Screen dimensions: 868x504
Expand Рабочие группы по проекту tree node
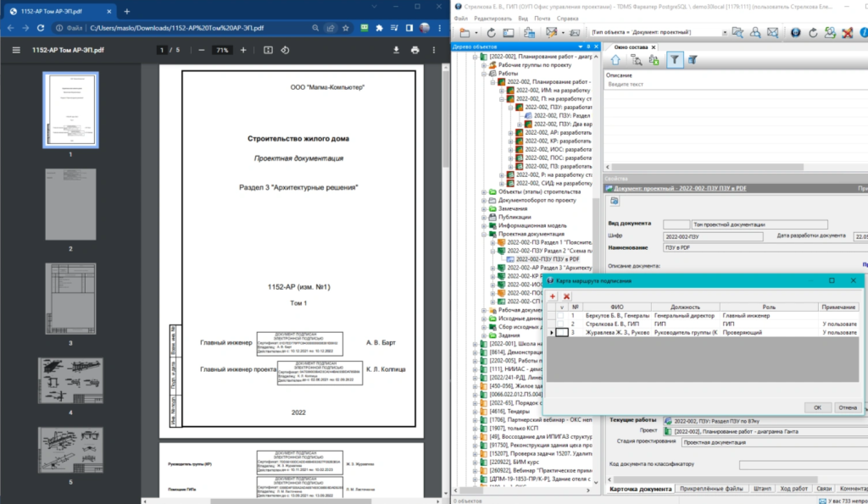point(484,65)
